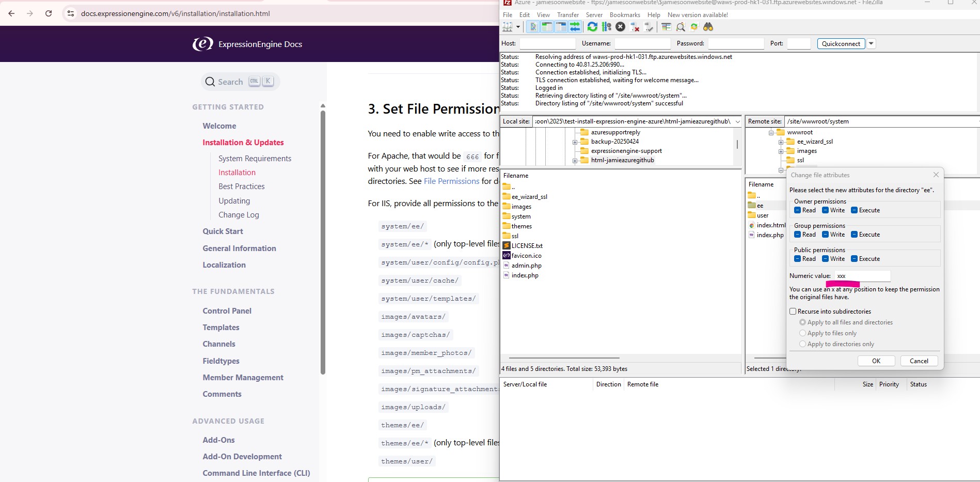Click the Host input field
This screenshot has height=482, width=980.
point(547,43)
